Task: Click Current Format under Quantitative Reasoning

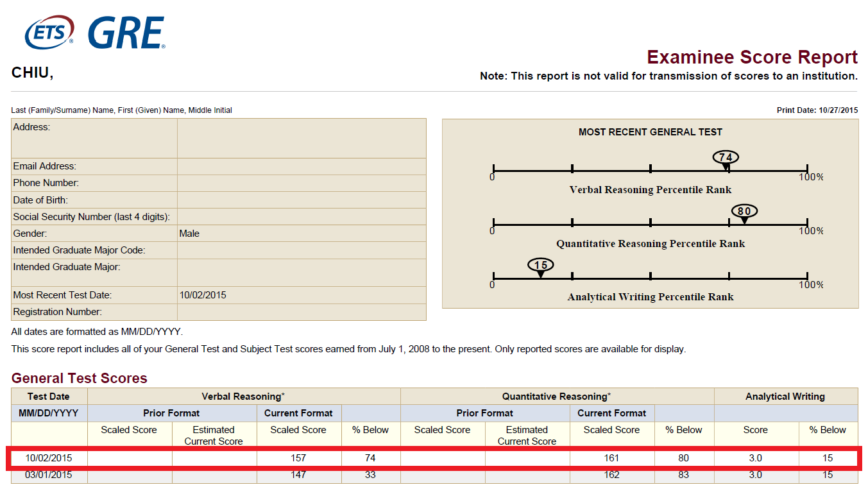Action: pos(611,413)
